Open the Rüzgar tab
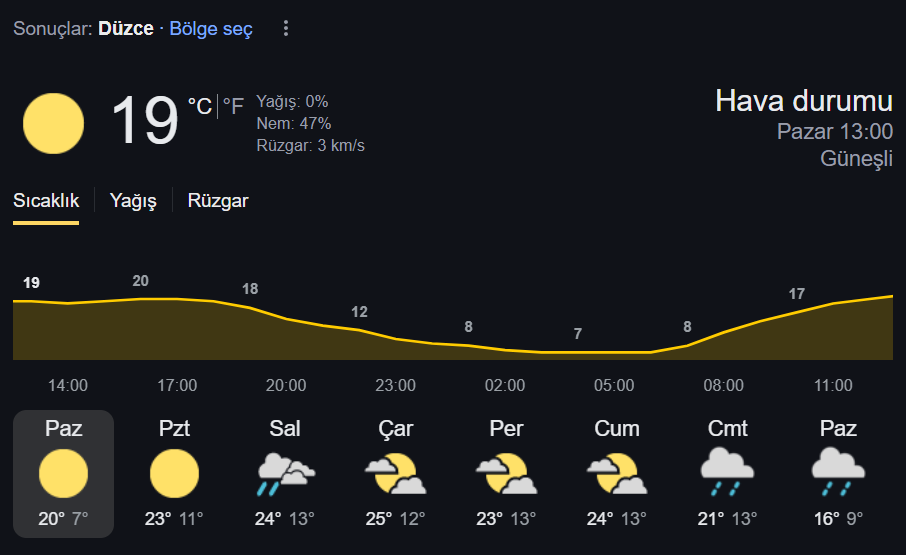 click(x=218, y=201)
